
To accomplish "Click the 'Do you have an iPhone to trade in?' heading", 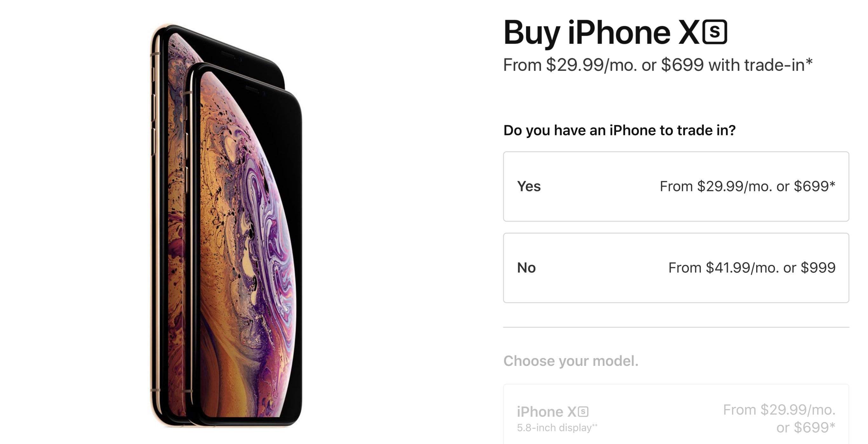I will pos(620,131).
